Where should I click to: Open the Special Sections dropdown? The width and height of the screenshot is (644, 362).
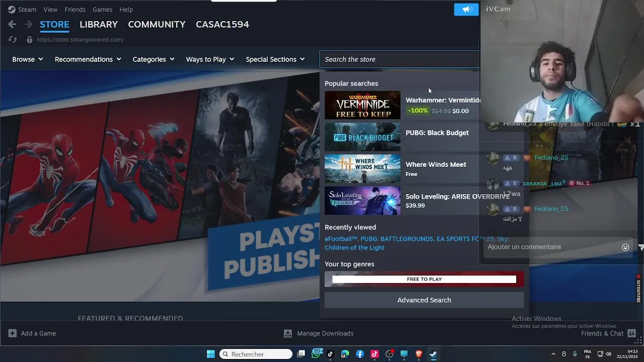tap(275, 59)
